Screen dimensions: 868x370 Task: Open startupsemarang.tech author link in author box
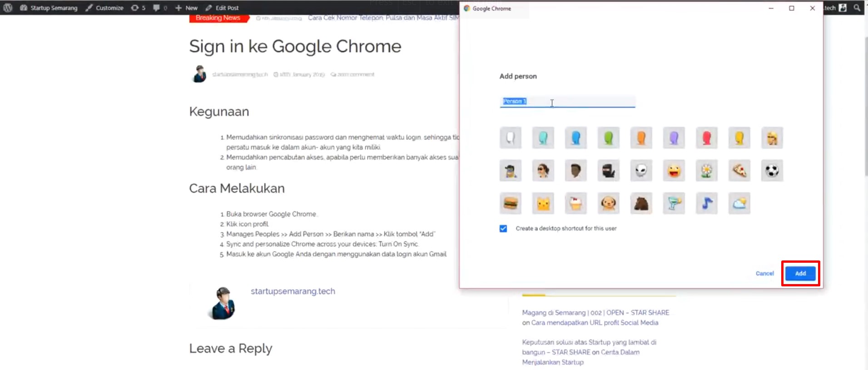tap(293, 291)
